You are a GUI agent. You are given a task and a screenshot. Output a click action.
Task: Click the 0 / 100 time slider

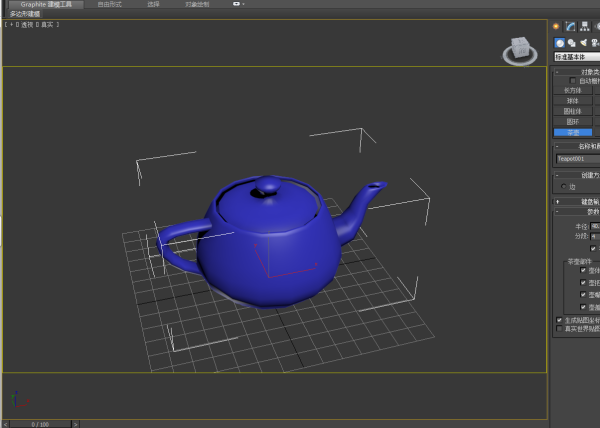tap(40, 424)
